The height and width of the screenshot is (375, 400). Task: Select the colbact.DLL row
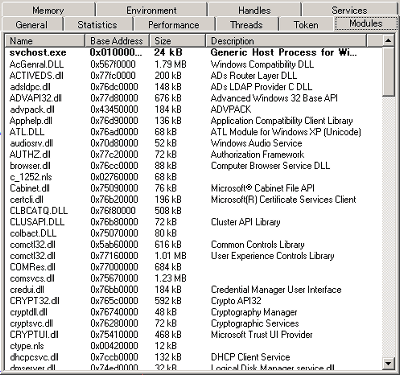(x=193, y=233)
